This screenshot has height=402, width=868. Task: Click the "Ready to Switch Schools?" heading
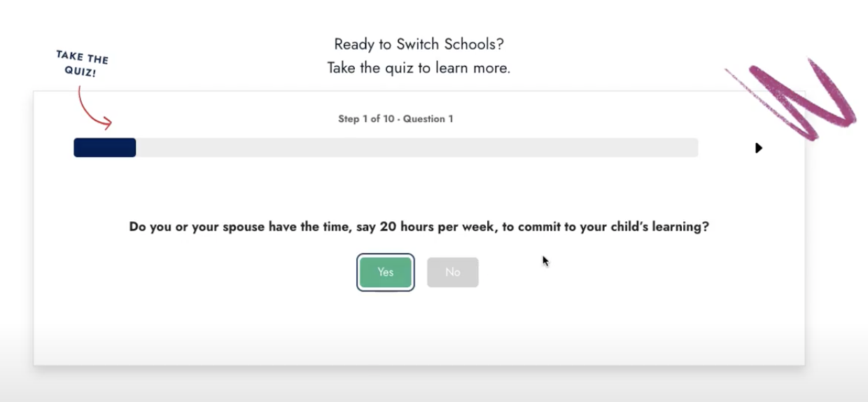(419, 44)
